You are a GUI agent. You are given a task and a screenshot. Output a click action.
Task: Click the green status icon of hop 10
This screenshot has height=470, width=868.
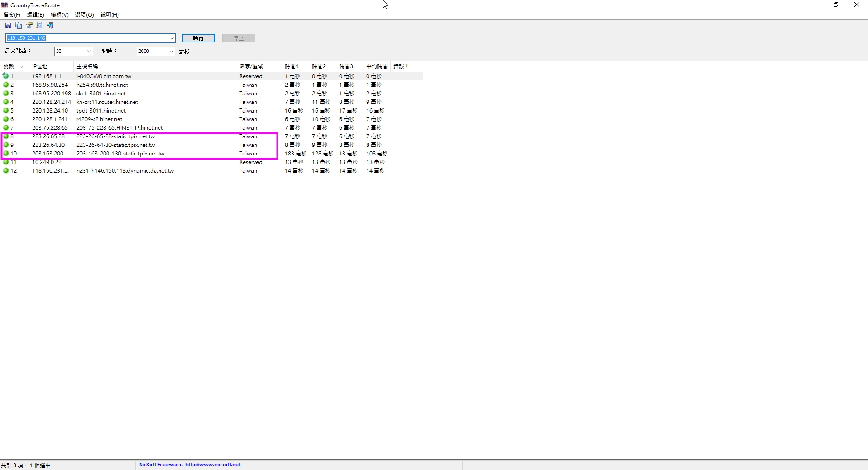point(6,154)
